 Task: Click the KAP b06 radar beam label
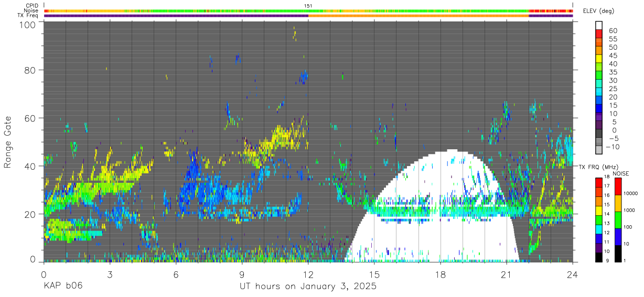pos(63,287)
